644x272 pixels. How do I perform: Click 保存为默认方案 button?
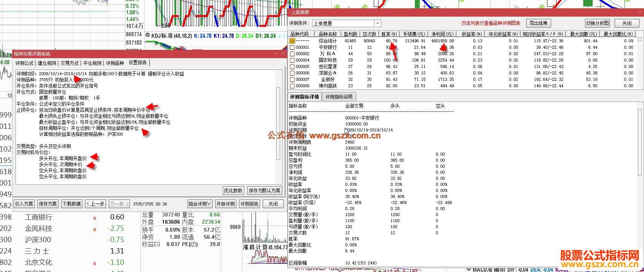tap(265, 190)
